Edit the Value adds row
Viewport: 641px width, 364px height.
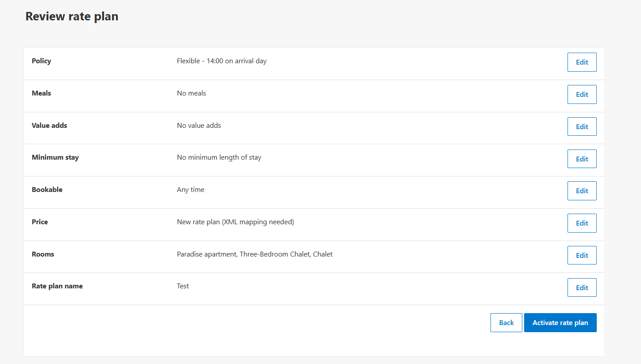(582, 126)
